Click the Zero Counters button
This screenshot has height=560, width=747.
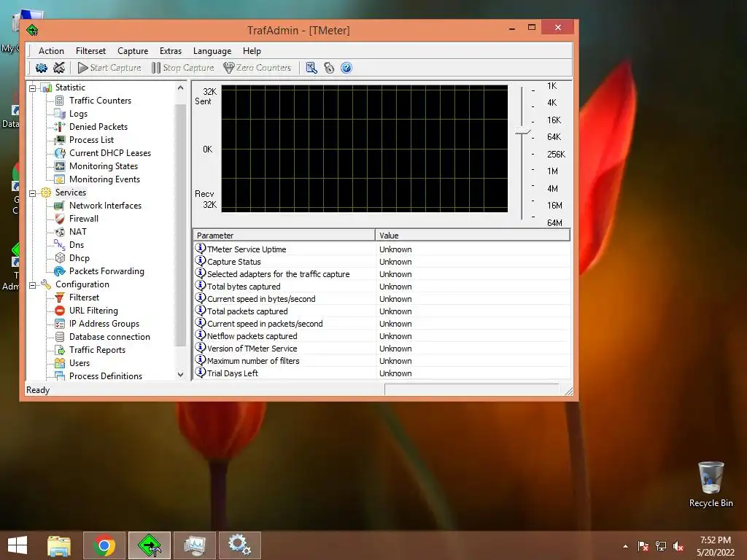tap(258, 68)
